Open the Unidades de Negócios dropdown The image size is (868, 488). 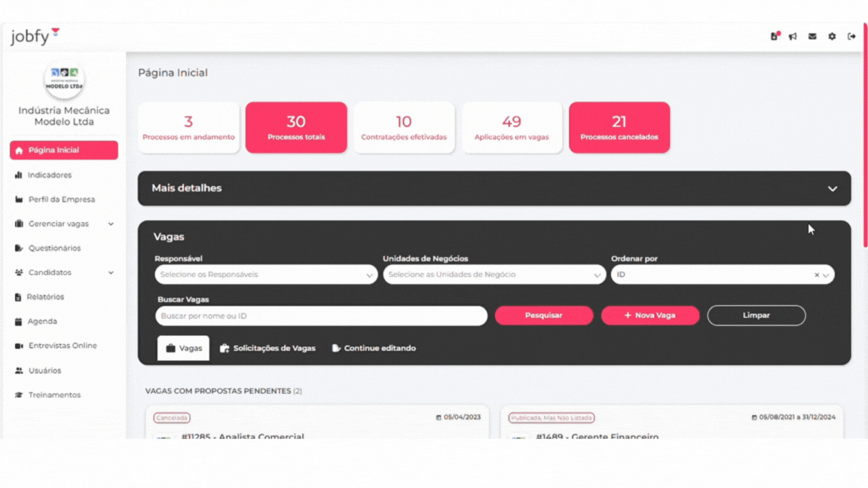tap(494, 275)
